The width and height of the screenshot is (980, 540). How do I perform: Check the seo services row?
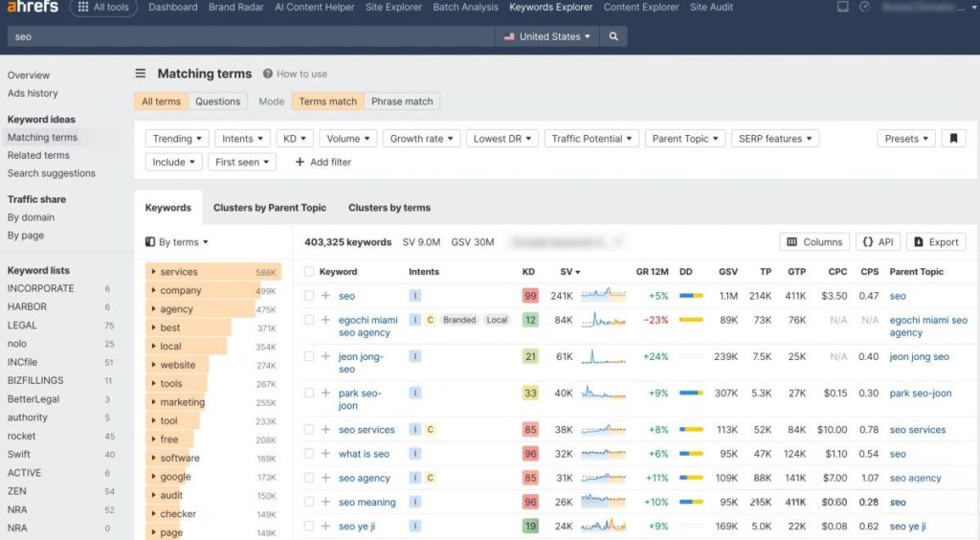pos(309,429)
